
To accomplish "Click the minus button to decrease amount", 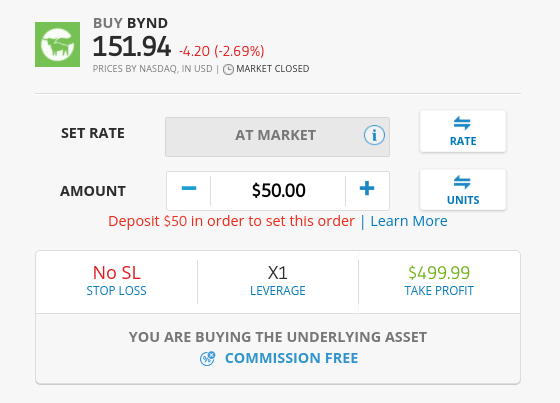I will [x=189, y=188].
